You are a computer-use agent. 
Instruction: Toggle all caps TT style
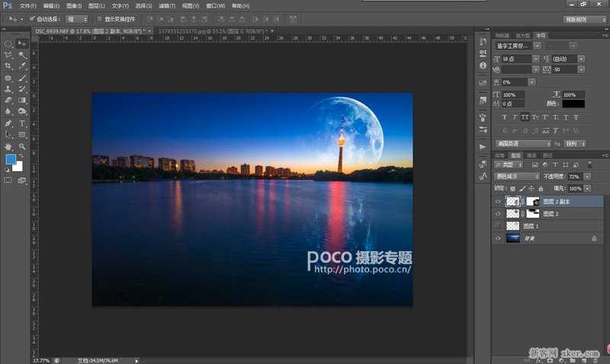pos(525,117)
